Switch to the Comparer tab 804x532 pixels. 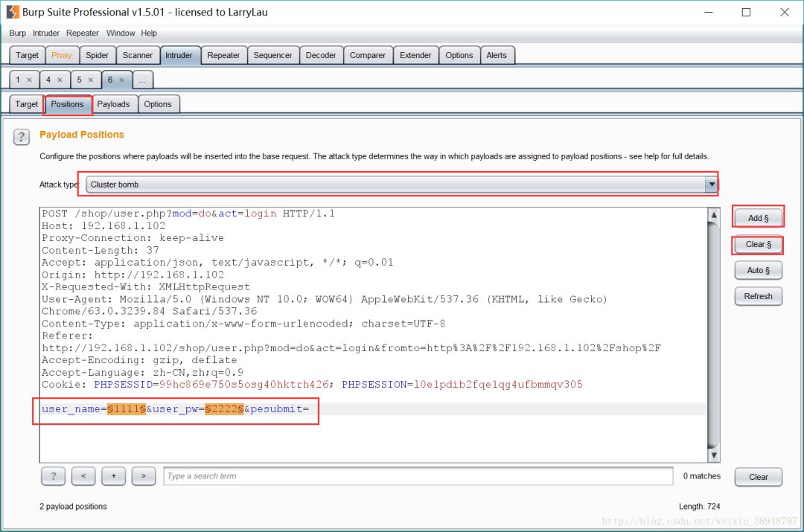368,55
